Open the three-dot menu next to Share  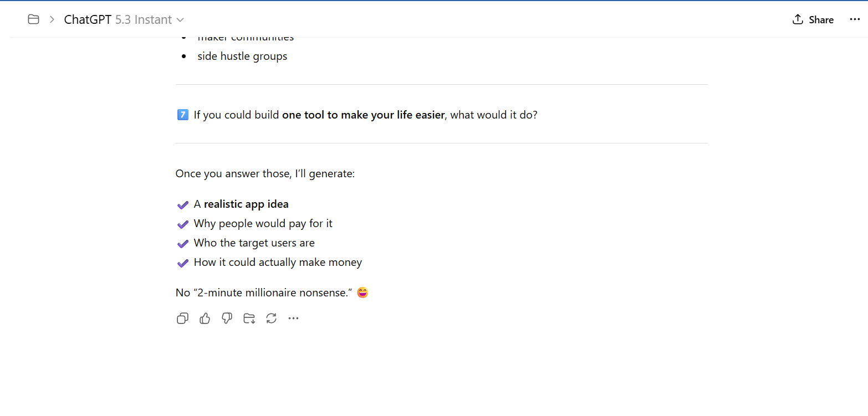pos(854,19)
